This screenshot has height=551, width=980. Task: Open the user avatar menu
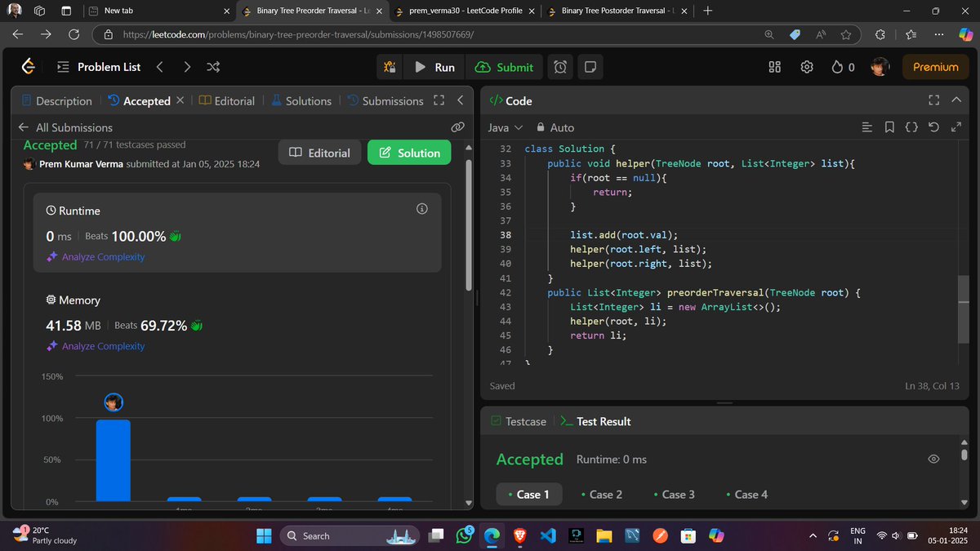(x=880, y=67)
